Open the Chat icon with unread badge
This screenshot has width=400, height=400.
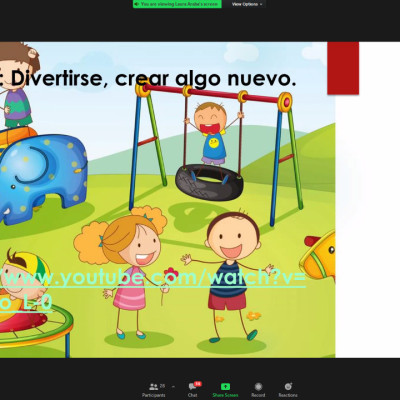point(193,387)
